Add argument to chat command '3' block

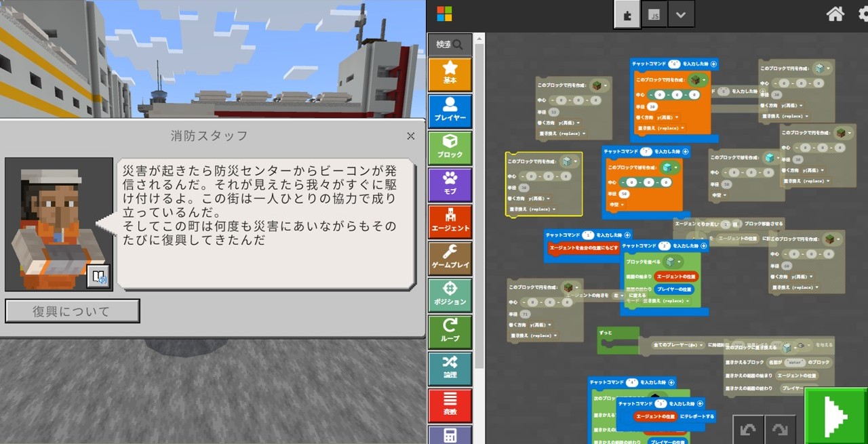click(700, 403)
